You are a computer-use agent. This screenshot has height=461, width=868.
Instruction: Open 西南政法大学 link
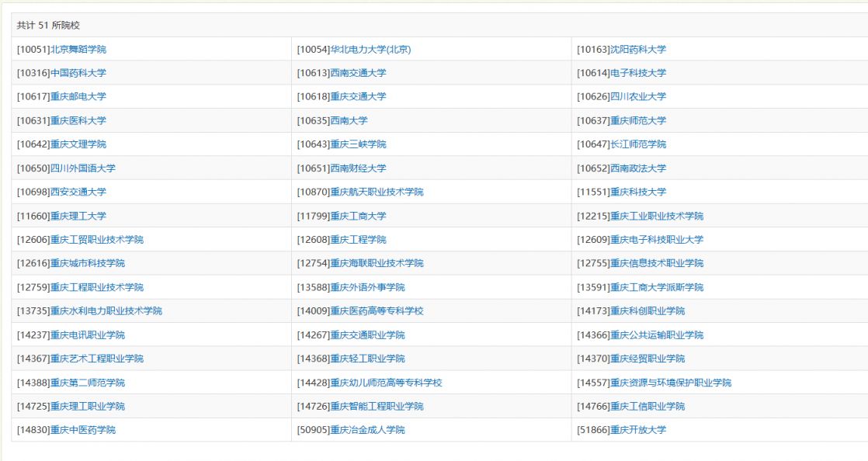tap(638, 168)
